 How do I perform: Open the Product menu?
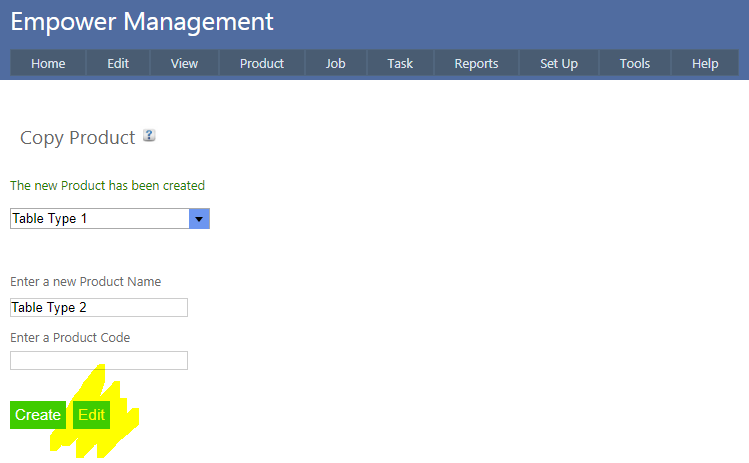(262, 63)
